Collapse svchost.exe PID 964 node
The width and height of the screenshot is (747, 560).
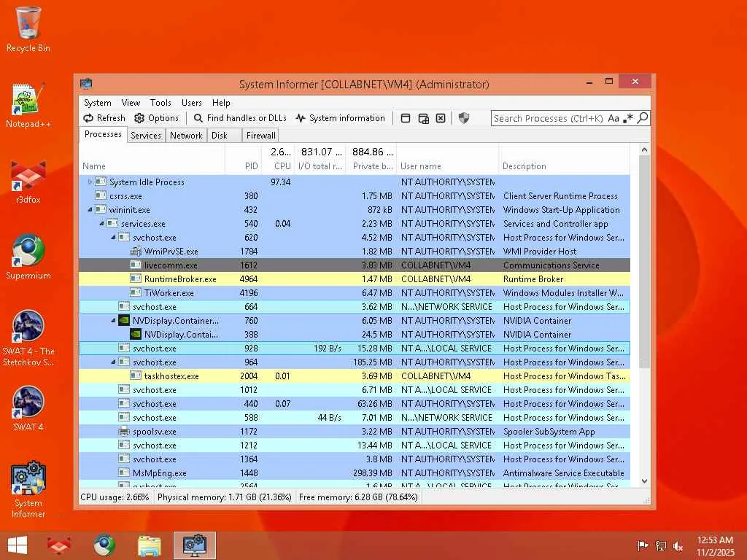(x=113, y=362)
